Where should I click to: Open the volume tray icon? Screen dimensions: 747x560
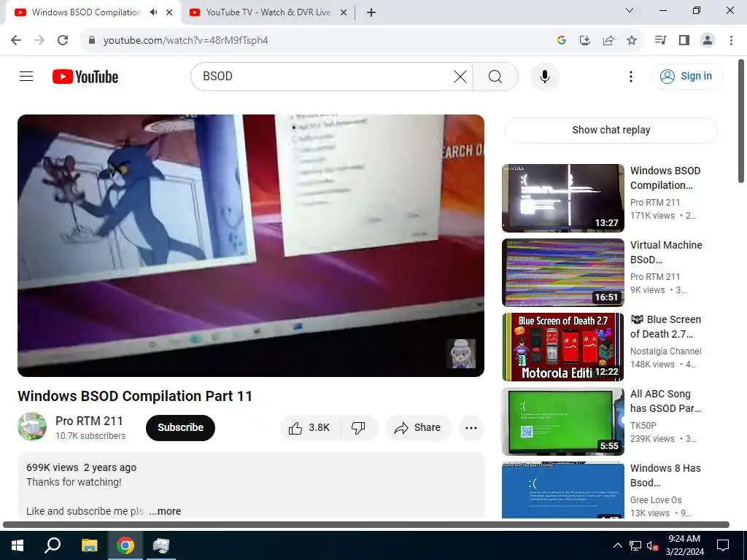pos(652,545)
